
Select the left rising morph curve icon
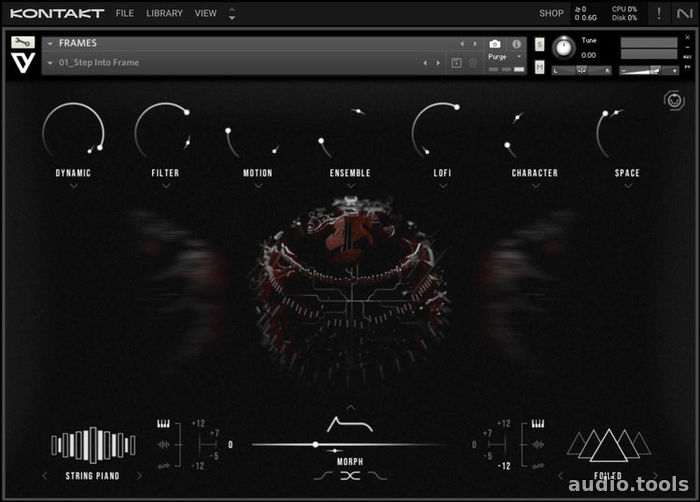point(323,477)
